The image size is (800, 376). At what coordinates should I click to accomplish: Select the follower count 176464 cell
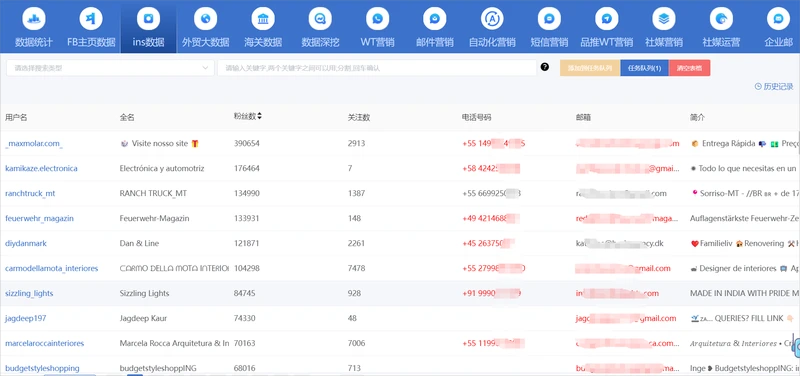click(x=247, y=168)
